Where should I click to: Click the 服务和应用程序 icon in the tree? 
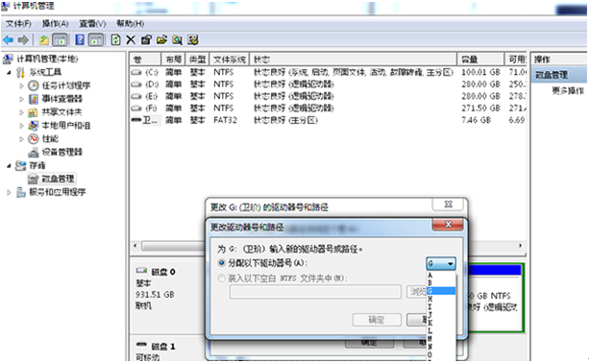pos(21,192)
